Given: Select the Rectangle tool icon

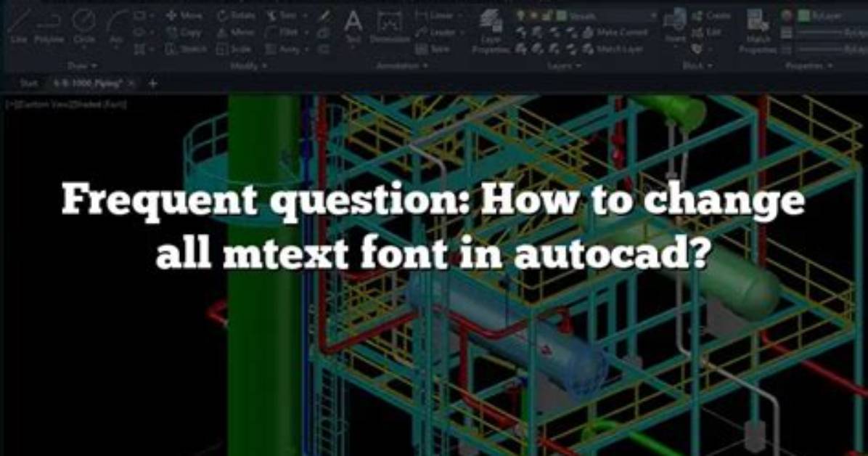Looking at the screenshot, I should (139, 16).
